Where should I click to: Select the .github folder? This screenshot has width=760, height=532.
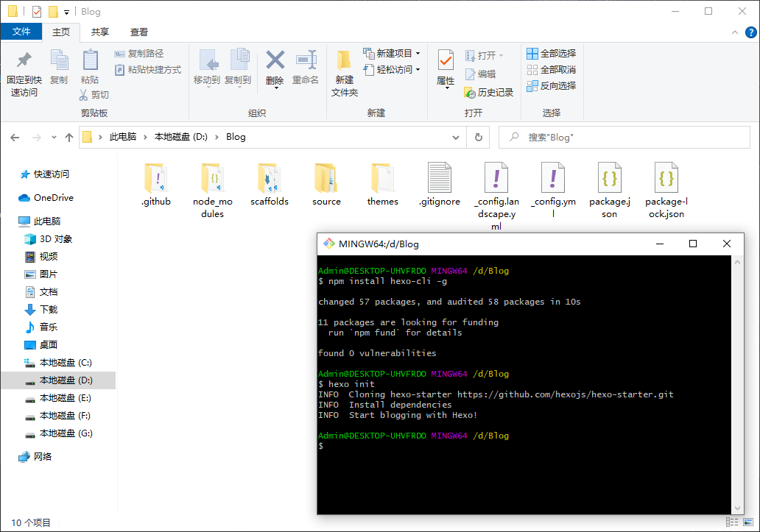[x=156, y=185]
